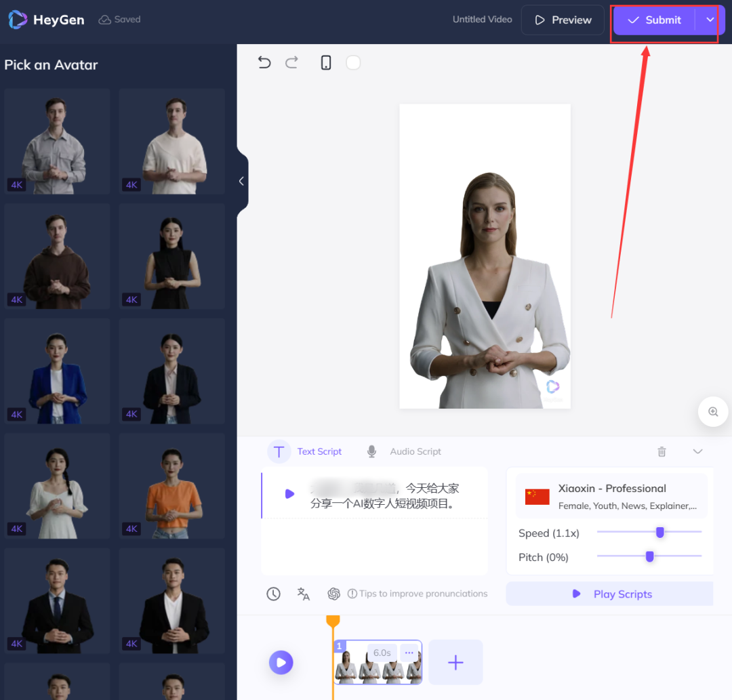Open the ChatGPT script assistant icon
This screenshot has width=732, height=700.
333,594
